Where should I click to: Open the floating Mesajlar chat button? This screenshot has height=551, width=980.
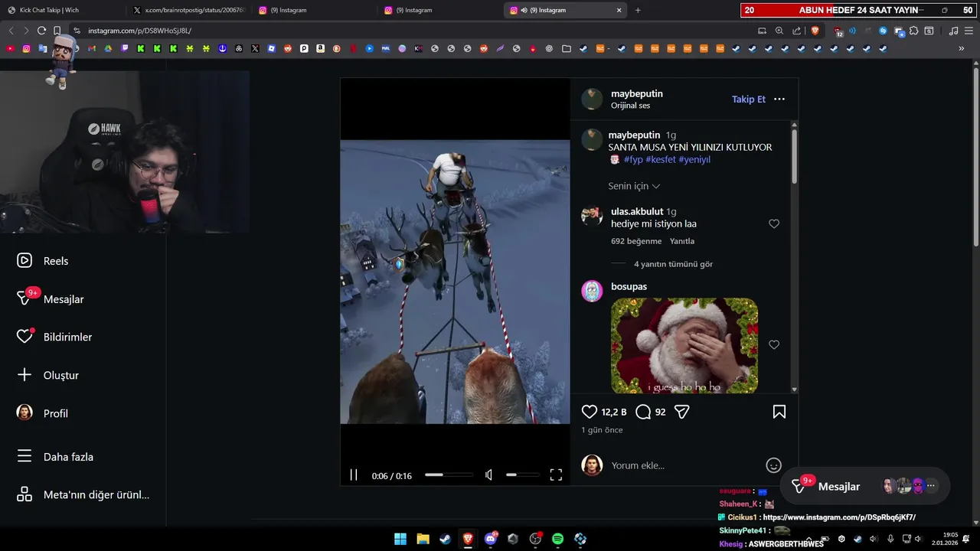point(865,486)
